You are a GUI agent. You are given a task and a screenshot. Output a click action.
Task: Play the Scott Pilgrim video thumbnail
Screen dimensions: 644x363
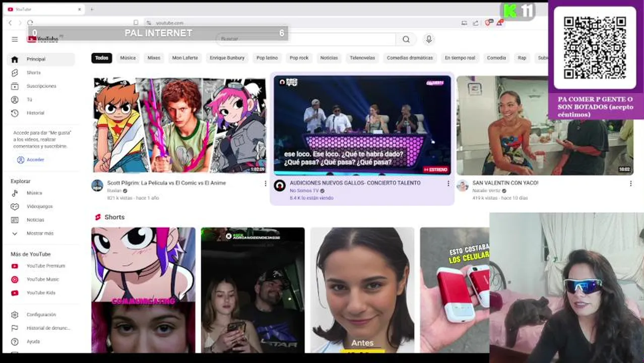coord(179,126)
